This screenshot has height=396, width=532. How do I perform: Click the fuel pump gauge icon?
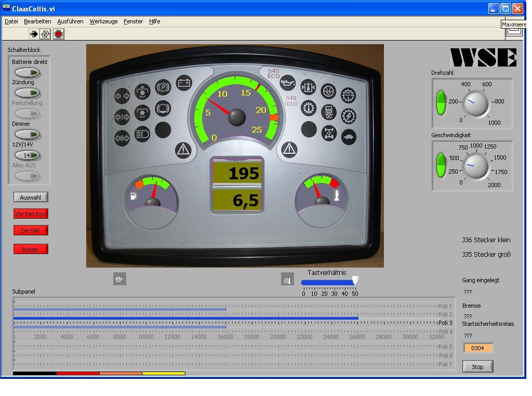coord(134,196)
